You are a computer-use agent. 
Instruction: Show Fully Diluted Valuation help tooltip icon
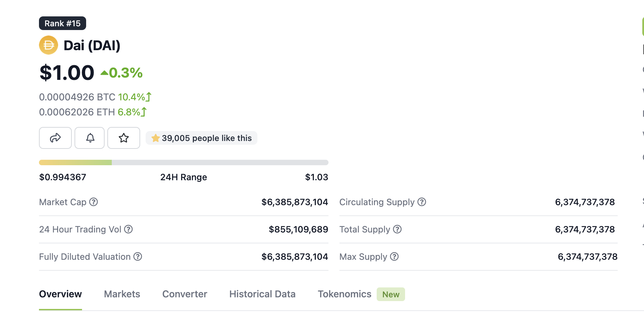(138, 257)
